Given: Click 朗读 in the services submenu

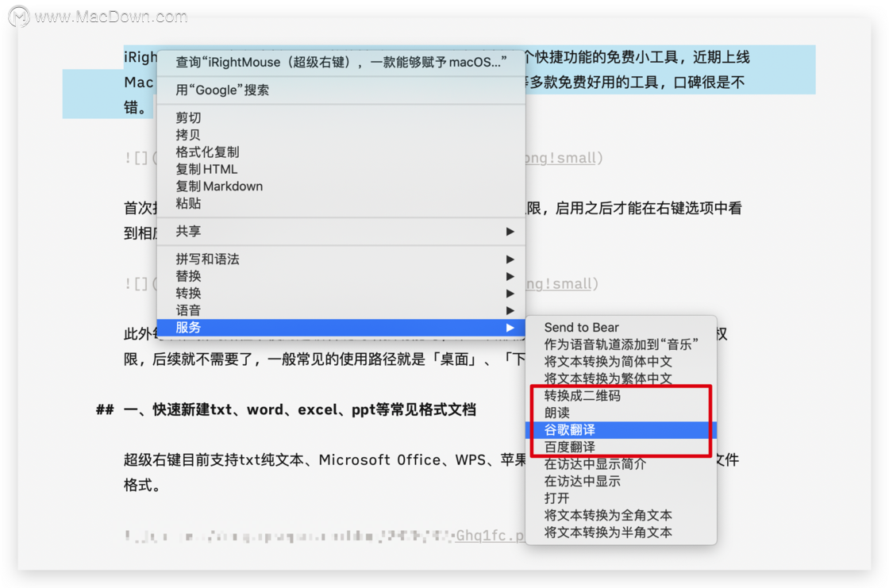Looking at the screenshot, I should point(621,413).
